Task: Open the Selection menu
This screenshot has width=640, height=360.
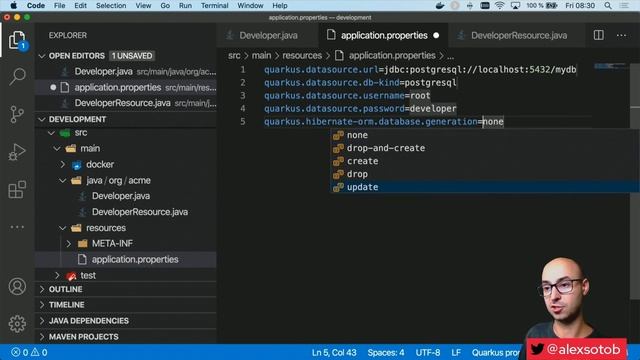Action: [x=111, y=5]
